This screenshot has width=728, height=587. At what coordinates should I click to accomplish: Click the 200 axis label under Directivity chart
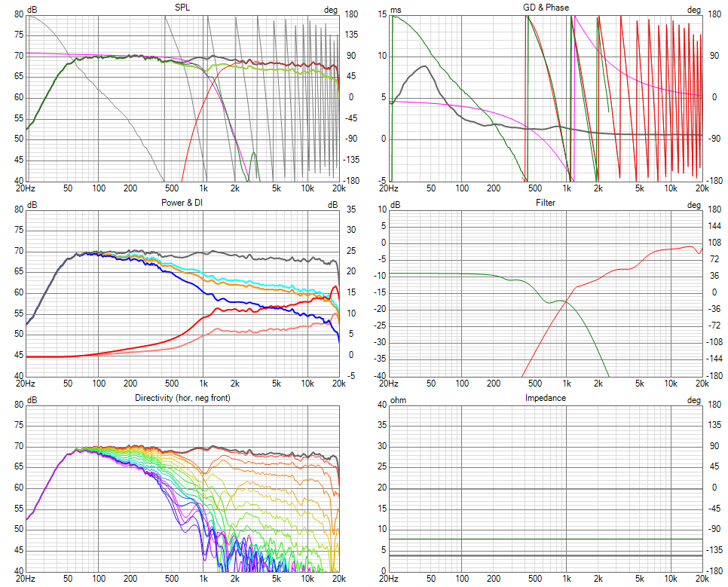coord(130,579)
